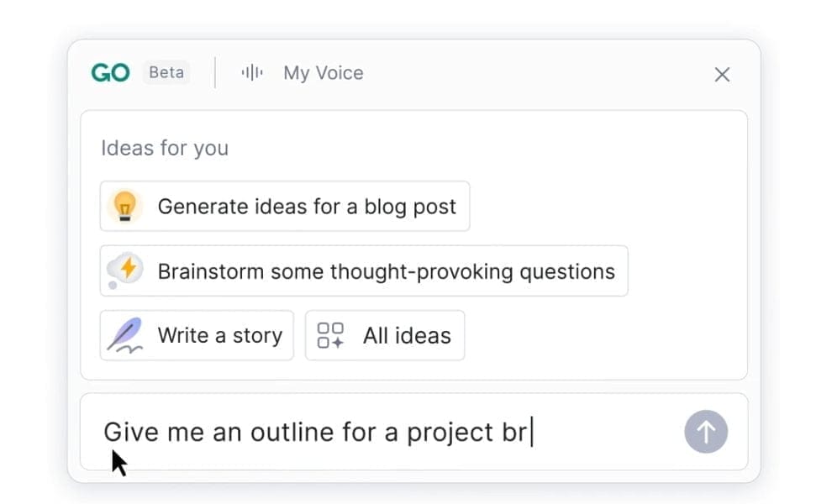Pick Brainstorm some thought-provoking questions
Viewport: 832px width, 504px height.
[364, 271]
